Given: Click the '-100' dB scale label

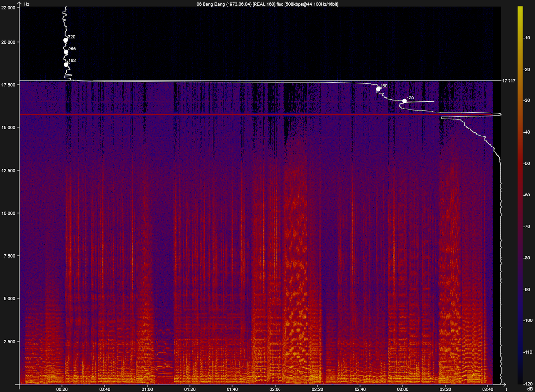Looking at the screenshot, I should (528, 321).
